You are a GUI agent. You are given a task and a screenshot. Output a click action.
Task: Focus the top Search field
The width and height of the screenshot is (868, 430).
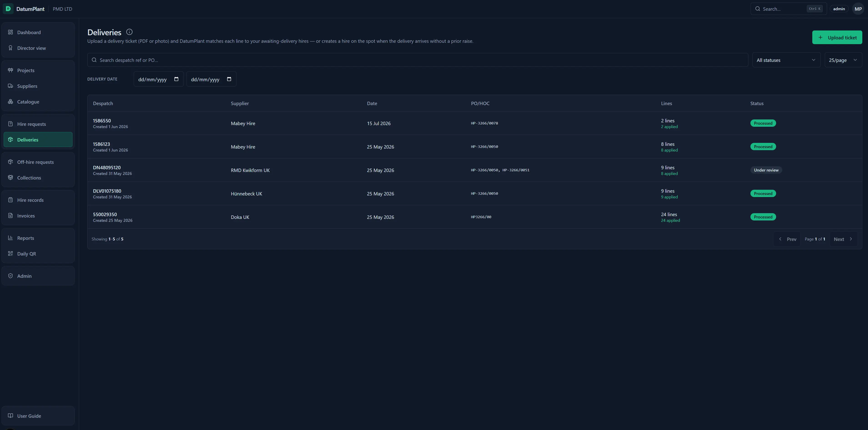coord(788,9)
